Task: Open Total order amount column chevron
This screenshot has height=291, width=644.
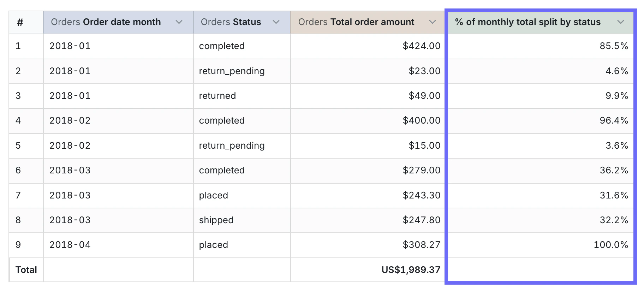Action: tap(433, 22)
